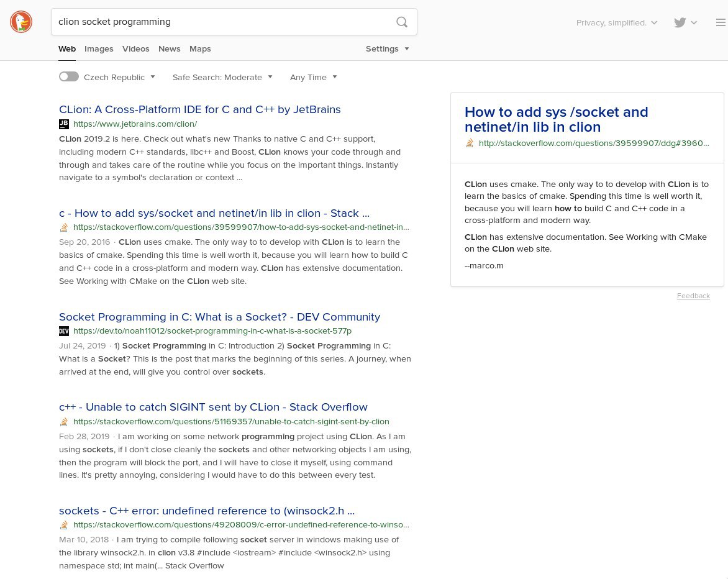Open the Maps tab
Viewport: 728px width, 579px height.
click(200, 48)
